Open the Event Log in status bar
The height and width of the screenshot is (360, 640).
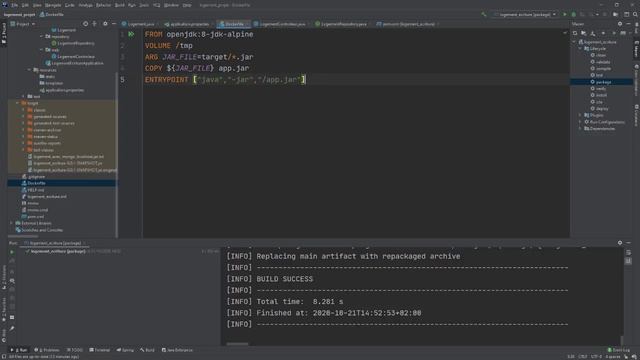[x=618, y=350]
